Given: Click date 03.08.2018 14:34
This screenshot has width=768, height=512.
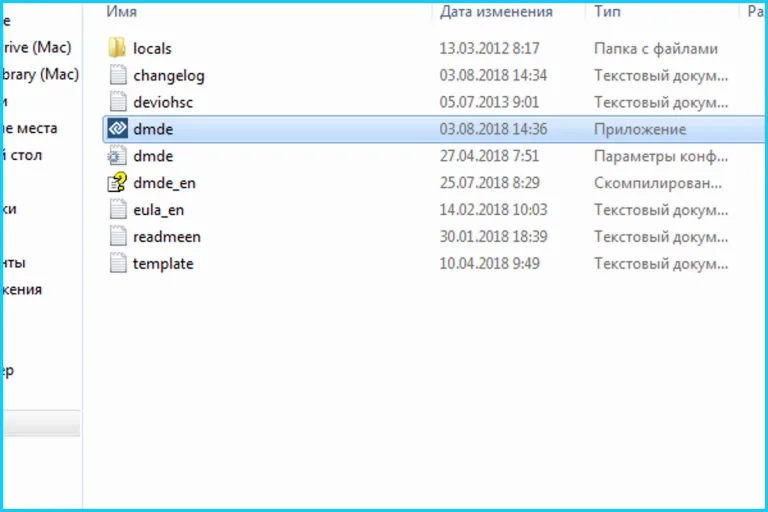Looking at the screenshot, I should (x=493, y=75).
